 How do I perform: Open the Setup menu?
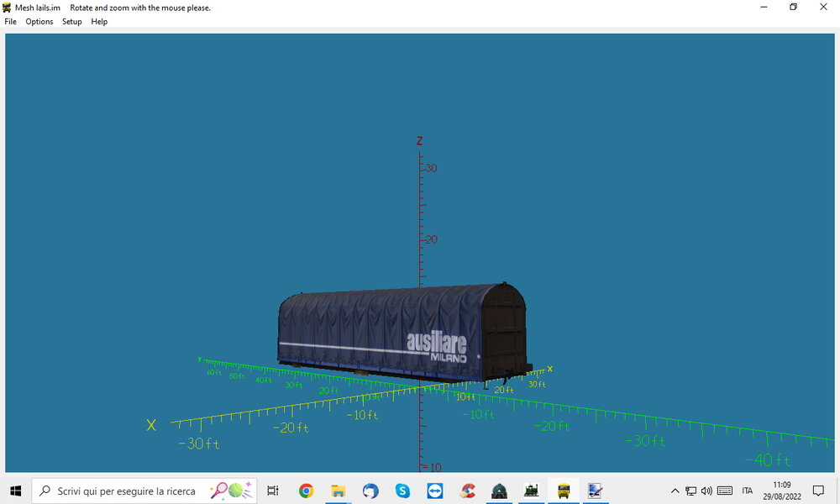[71, 22]
